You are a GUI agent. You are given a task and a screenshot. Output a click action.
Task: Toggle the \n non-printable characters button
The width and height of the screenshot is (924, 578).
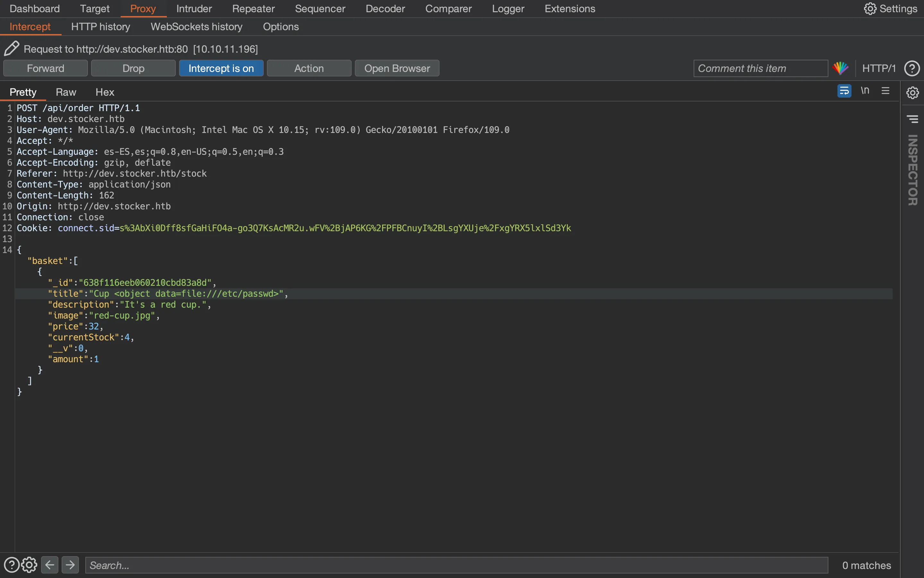click(x=865, y=91)
